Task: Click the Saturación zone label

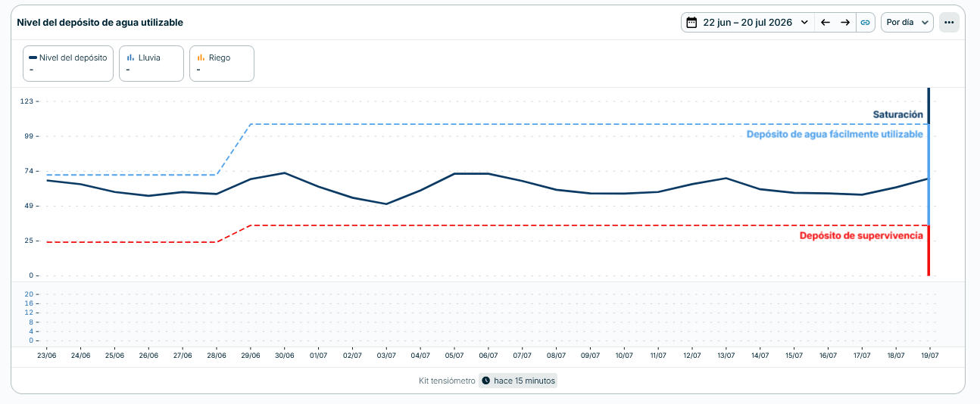Action: (897, 114)
